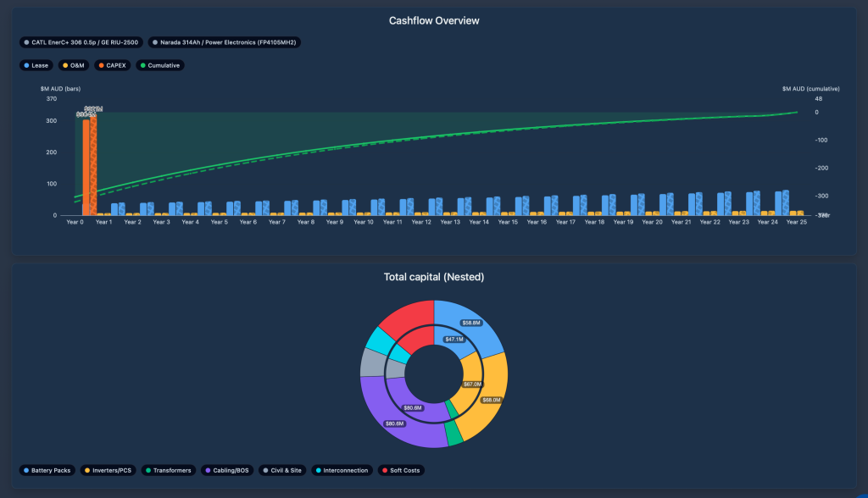Click the tall orange CAPEX bar at Year 0
868x498 pixels.
click(86, 169)
